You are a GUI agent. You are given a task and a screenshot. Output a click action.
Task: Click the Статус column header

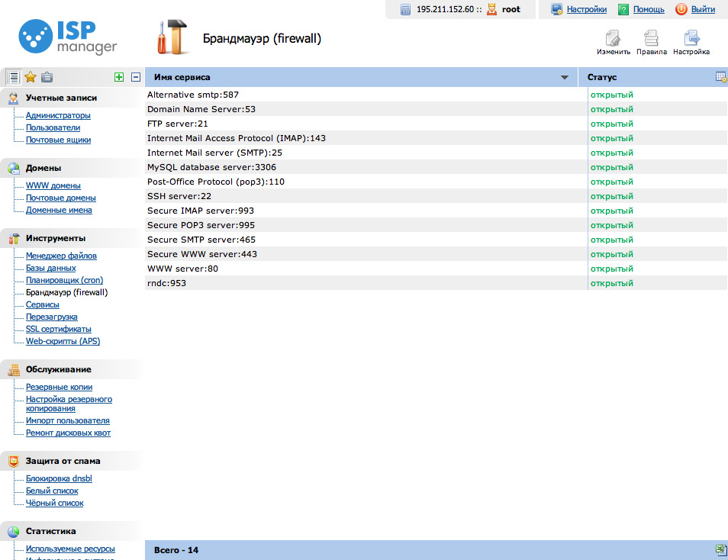click(602, 78)
